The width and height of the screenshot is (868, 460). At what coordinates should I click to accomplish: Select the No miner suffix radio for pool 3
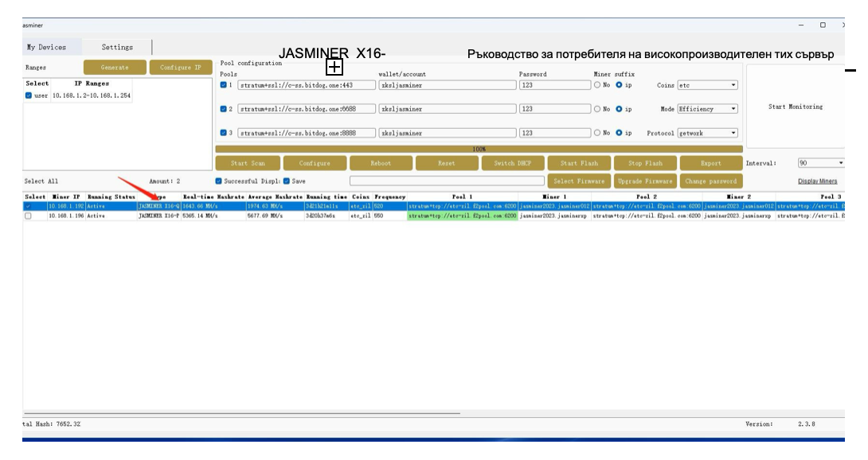click(x=597, y=133)
